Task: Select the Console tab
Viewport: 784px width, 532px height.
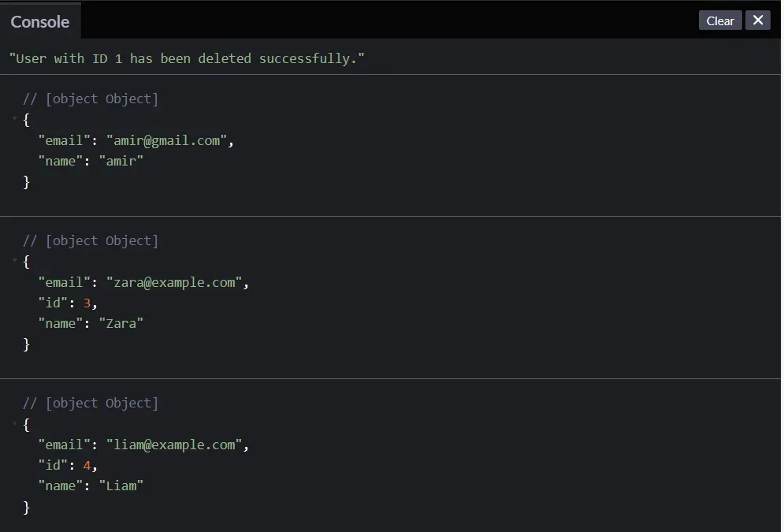Action: click(x=40, y=21)
